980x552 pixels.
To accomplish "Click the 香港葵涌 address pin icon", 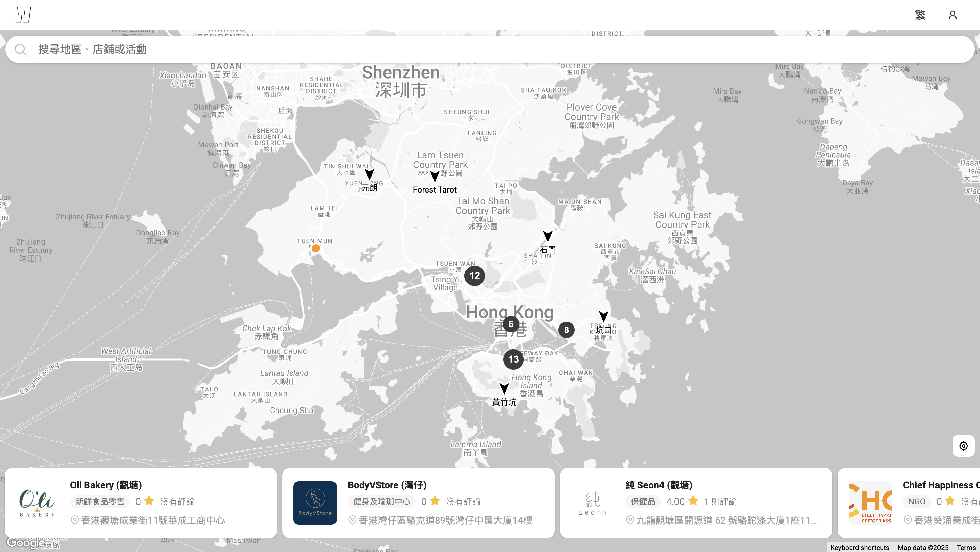I will (x=908, y=520).
